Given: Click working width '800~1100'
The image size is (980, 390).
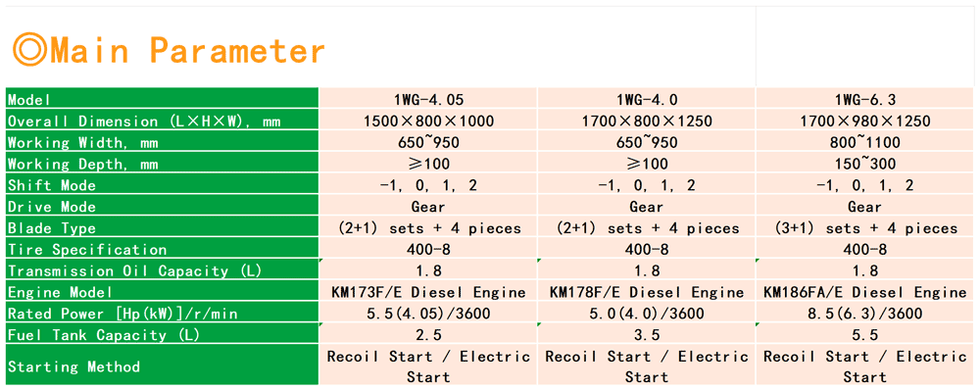Looking at the screenshot, I should [x=864, y=142].
